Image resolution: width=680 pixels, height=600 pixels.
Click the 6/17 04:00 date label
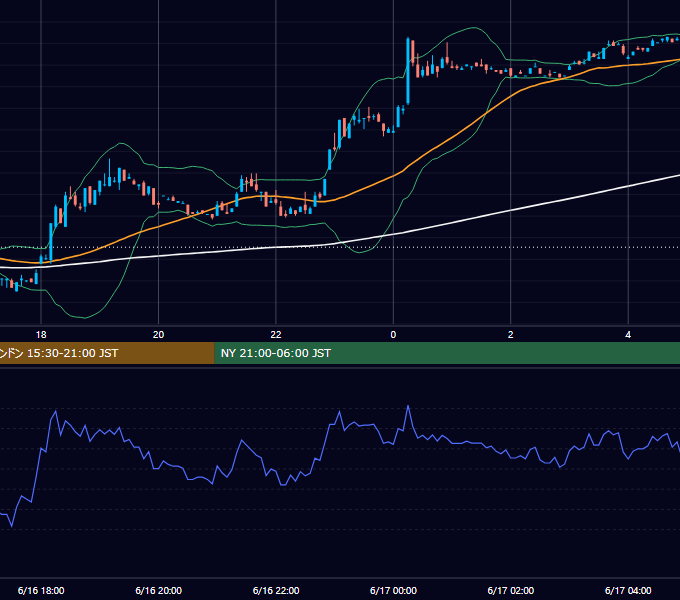coord(628,590)
